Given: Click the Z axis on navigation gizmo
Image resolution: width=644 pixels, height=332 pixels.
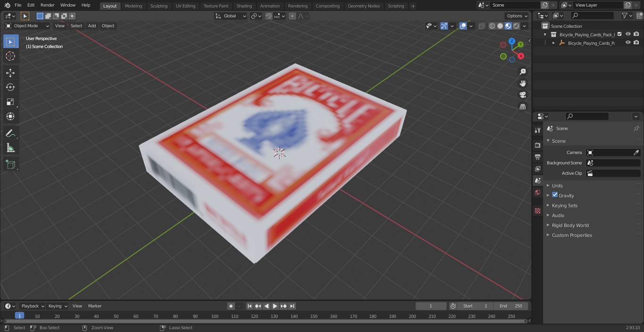Looking at the screenshot, I should [512, 41].
